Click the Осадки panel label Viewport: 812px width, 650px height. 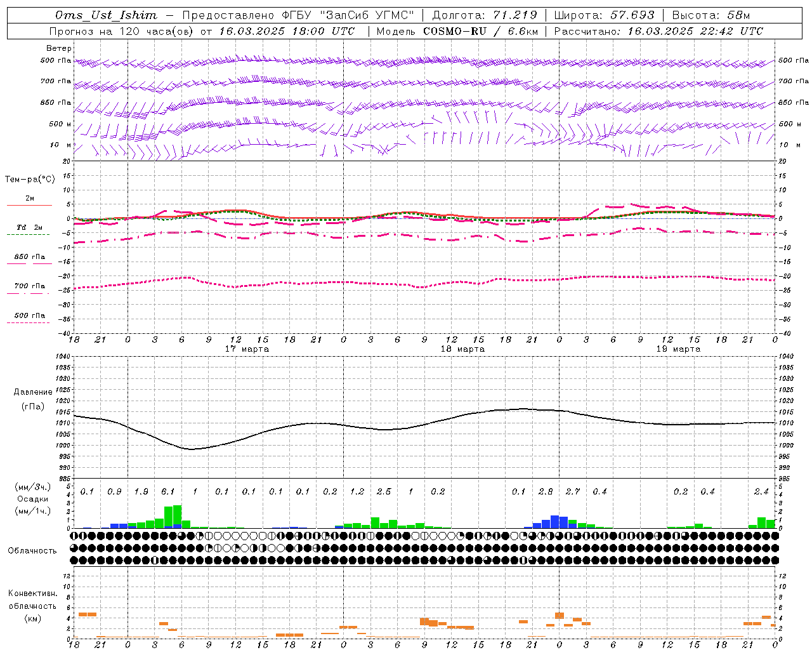(32, 499)
